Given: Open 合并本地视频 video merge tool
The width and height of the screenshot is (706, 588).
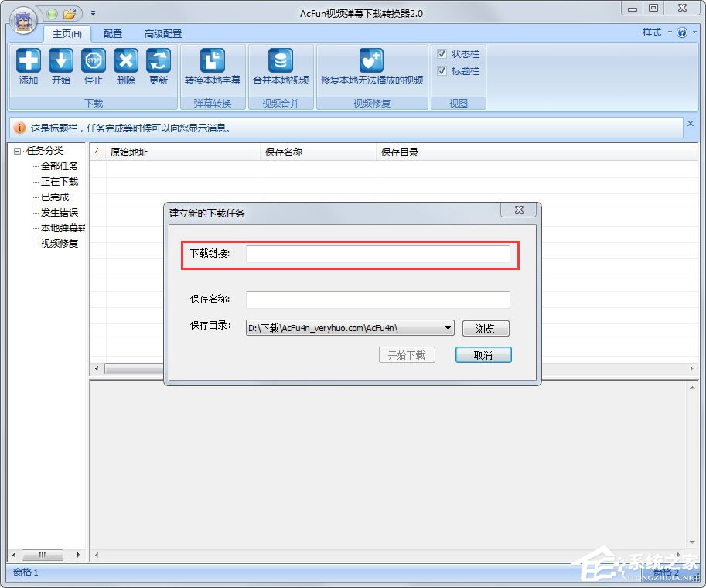Looking at the screenshot, I should click(x=281, y=67).
